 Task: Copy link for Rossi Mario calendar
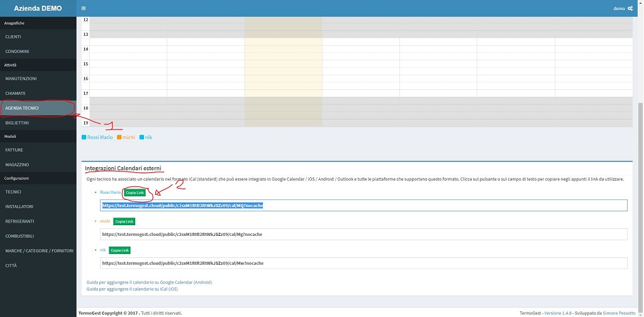(135, 192)
